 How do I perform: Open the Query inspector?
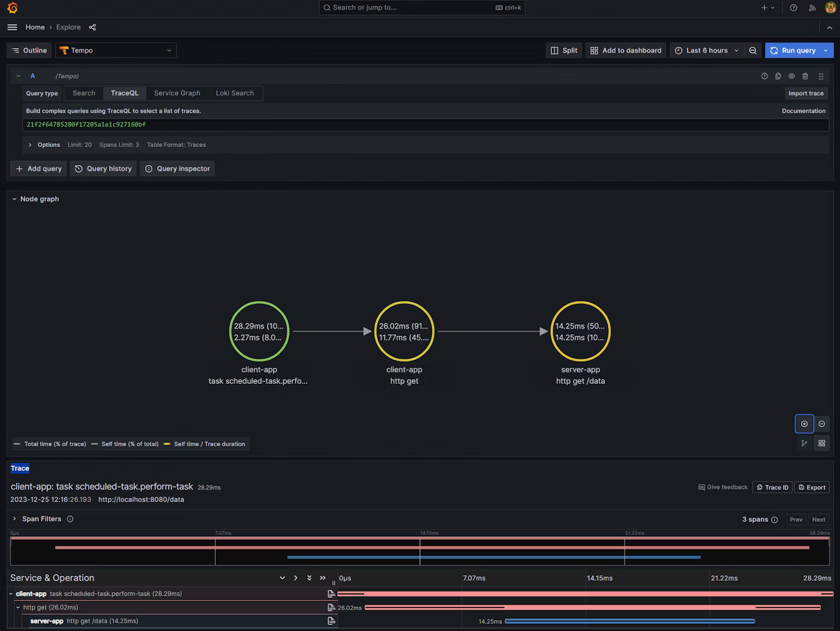point(177,169)
